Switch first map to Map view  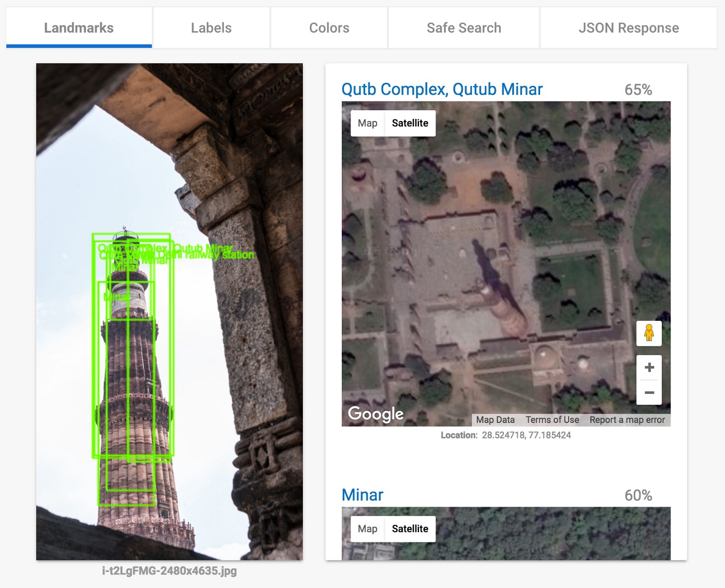click(367, 123)
